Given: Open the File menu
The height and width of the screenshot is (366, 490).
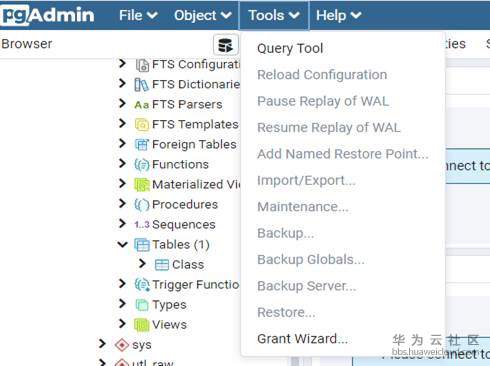Looking at the screenshot, I should (138, 15).
